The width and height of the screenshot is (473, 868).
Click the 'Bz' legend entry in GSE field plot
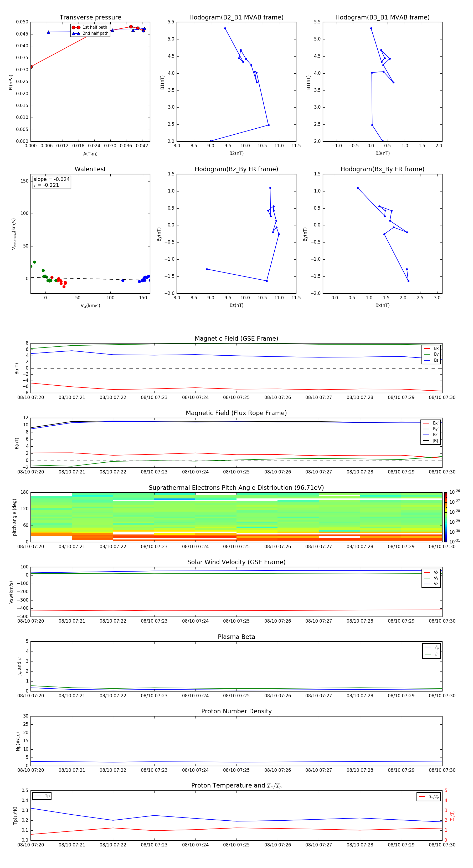[x=431, y=360]
